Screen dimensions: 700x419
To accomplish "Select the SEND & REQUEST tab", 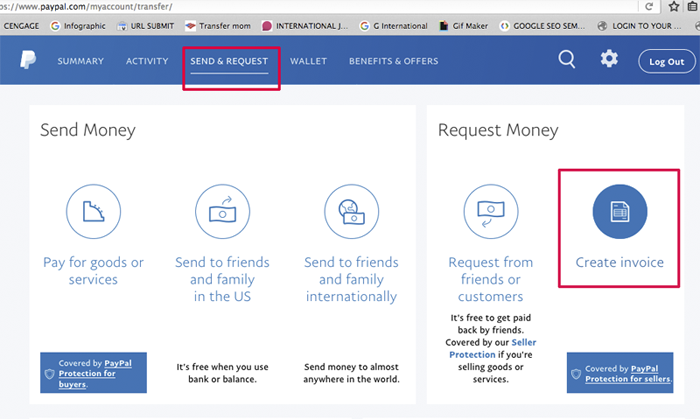I will tap(229, 61).
